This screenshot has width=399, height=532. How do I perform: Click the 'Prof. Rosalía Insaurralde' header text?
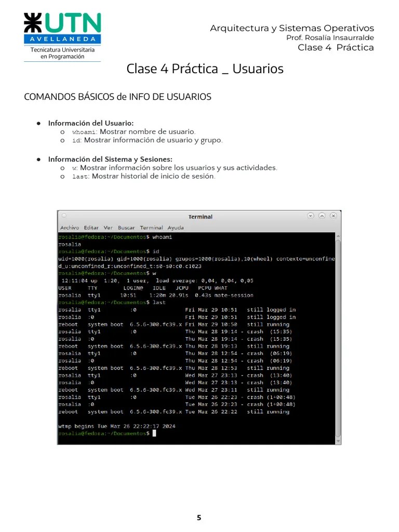click(x=330, y=37)
